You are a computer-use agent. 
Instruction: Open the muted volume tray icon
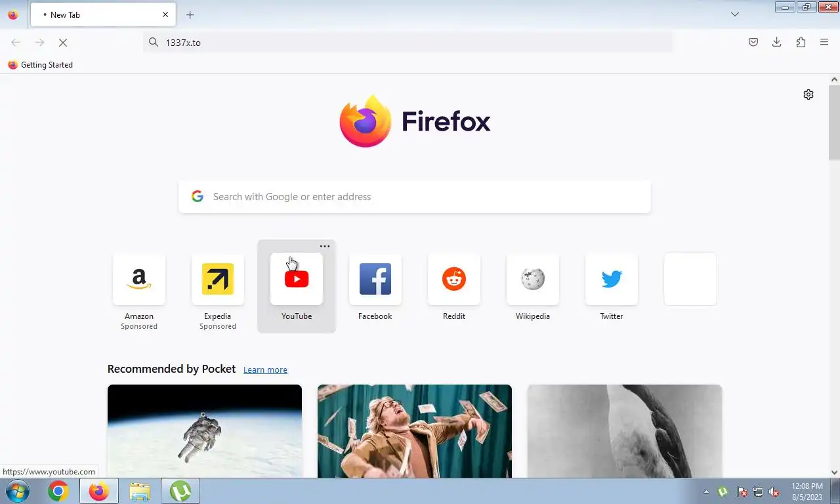(x=774, y=492)
